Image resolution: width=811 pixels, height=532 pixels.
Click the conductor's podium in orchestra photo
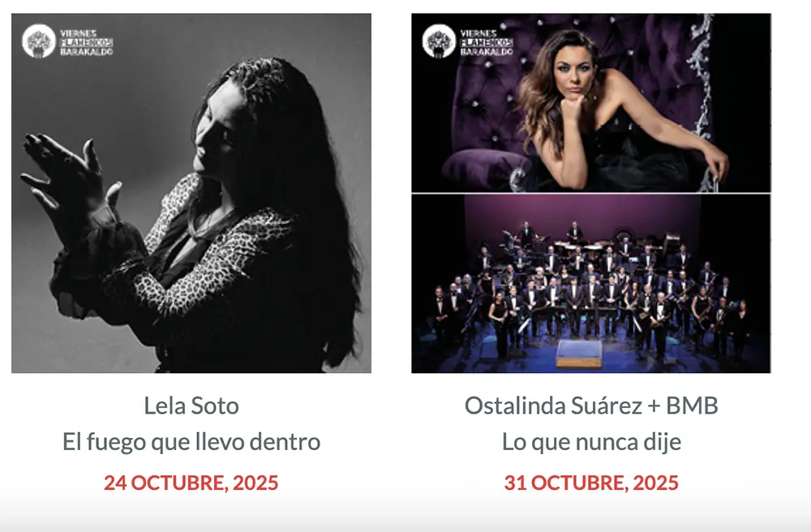click(x=579, y=354)
